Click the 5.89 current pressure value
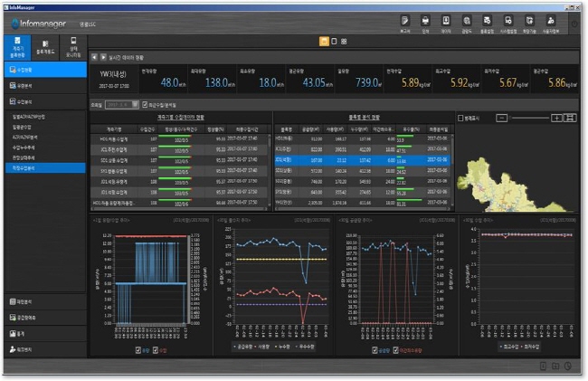 (411, 82)
